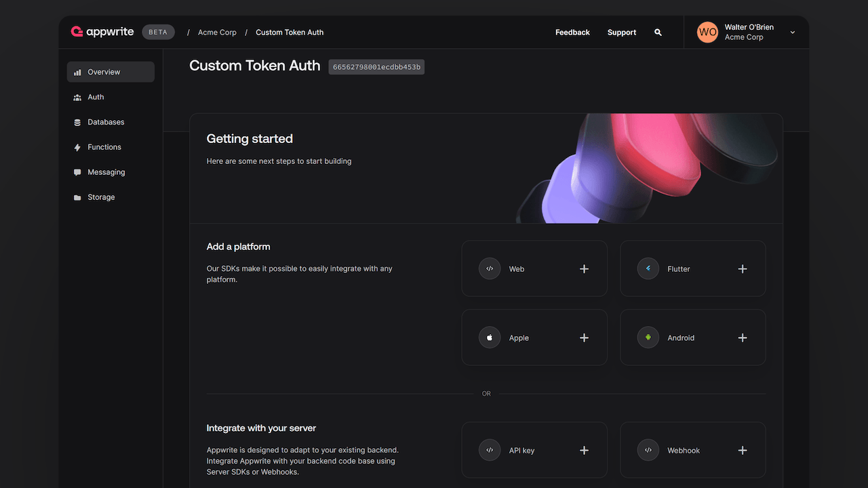Click the plus icon on API key card
868x488 pixels.
584,451
